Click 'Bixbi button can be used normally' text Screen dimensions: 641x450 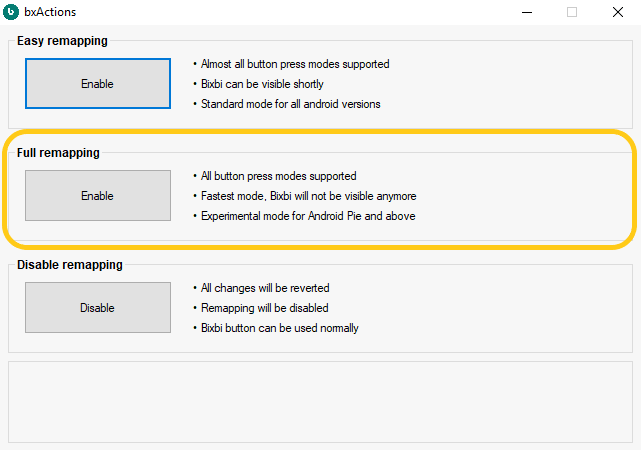click(x=280, y=328)
